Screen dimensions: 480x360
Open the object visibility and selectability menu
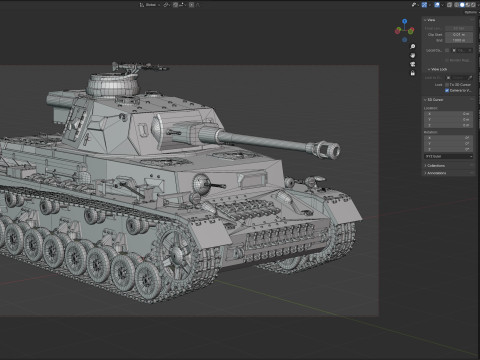pos(414,5)
